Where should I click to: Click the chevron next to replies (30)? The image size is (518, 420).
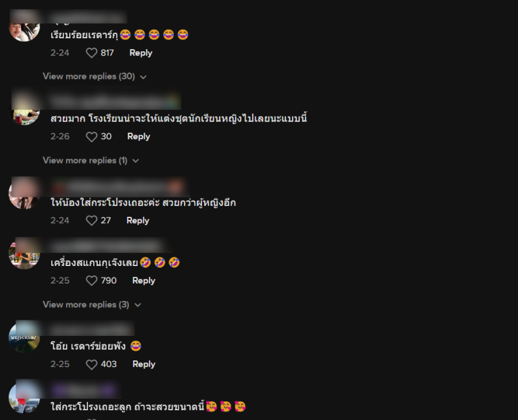pos(143,77)
